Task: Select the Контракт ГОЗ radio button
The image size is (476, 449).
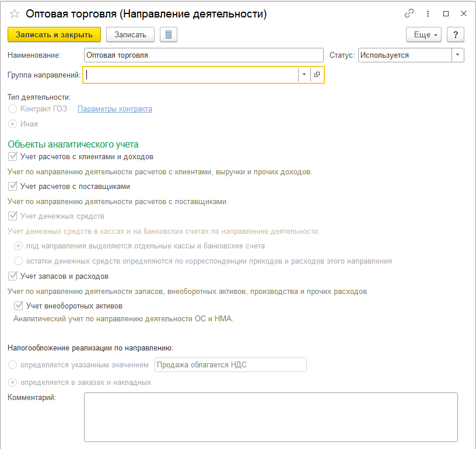Action: pyautogui.click(x=13, y=109)
